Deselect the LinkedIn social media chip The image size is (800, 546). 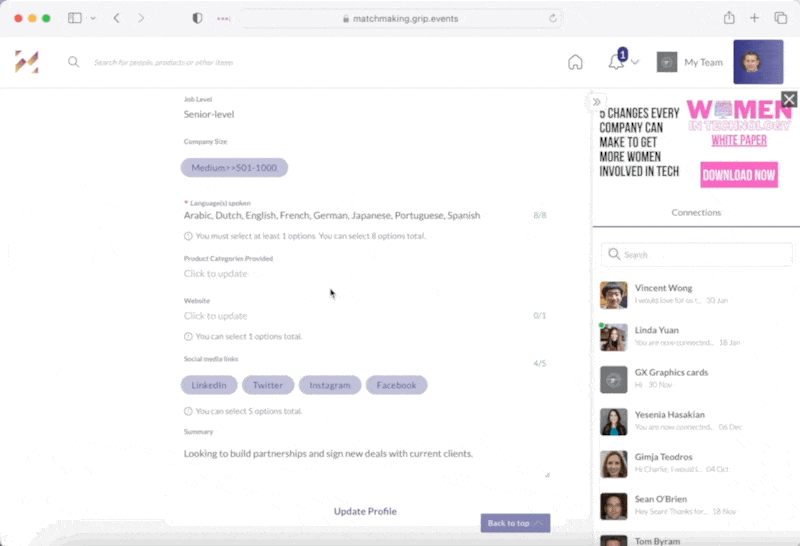(x=209, y=385)
